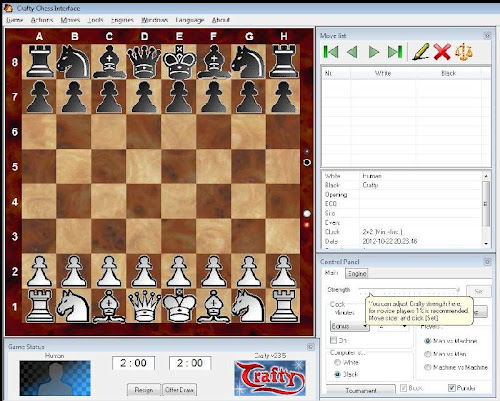Open the Language menu
This screenshot has width=500, height=401.
190,20
